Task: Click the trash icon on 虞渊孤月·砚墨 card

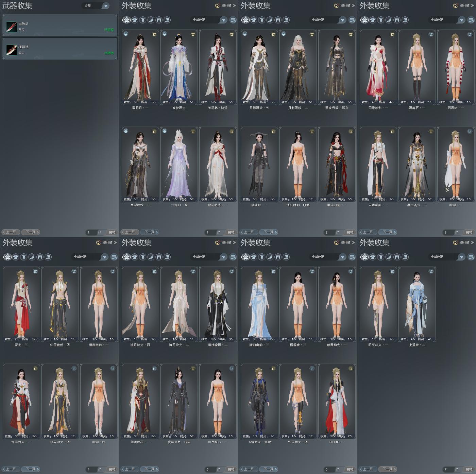Action: point(193,368)
